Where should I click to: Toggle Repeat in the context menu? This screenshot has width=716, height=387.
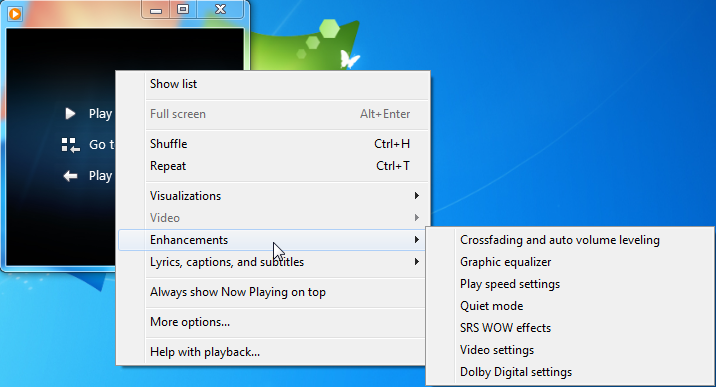pyautogui.click(x=273, y=166)
